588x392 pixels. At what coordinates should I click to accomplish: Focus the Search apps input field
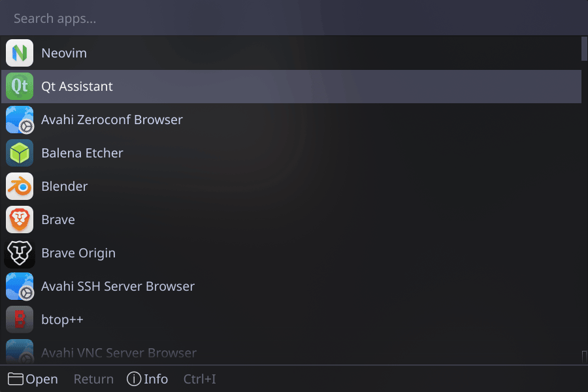[x=294, y=18]
